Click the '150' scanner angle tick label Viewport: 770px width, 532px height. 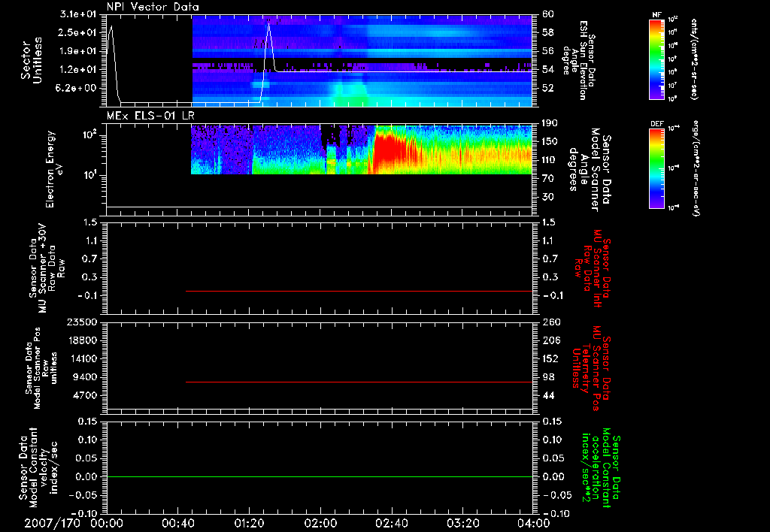[551, 141]
